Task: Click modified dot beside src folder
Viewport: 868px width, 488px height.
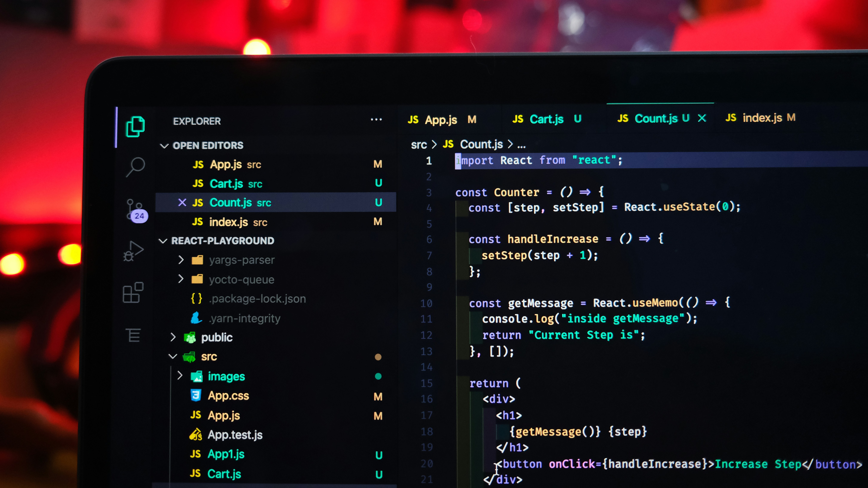Action: 378,357
